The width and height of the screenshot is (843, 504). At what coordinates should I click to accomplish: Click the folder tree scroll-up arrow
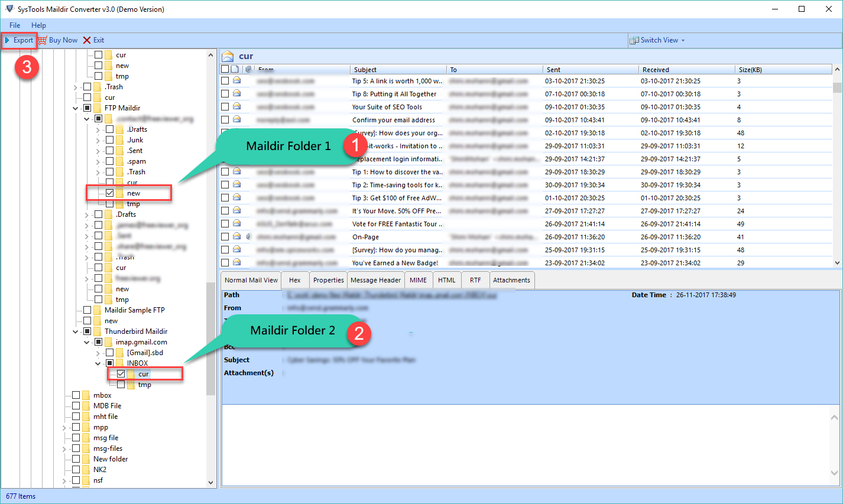point(211,55)
